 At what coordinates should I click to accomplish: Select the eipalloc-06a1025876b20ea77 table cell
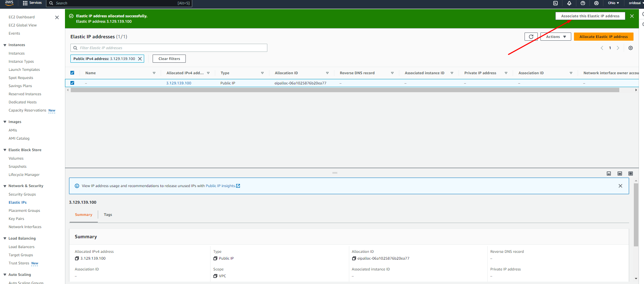(x=301, y=83)
